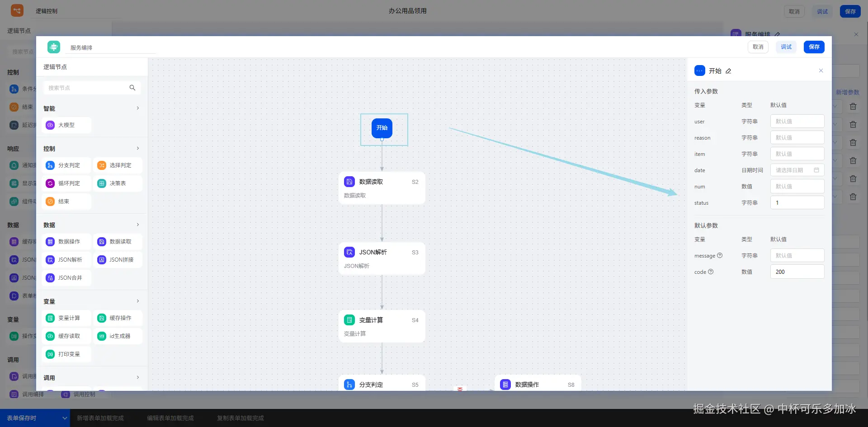868x427 pixels.
Task: Select the 数据操作 node in the 数据 palette
Action: click(x=67, y=242)
